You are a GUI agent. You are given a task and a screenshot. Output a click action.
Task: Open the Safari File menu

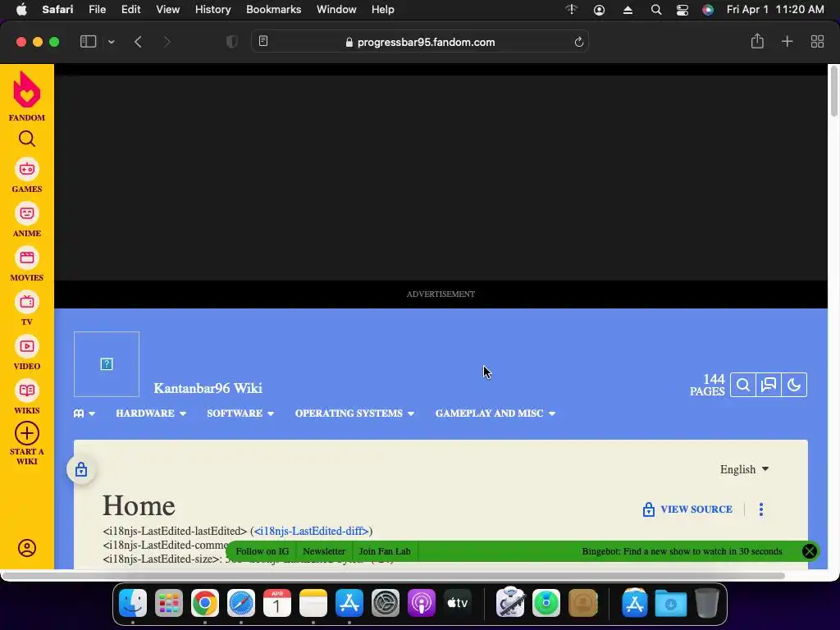(x=97, y=10)
